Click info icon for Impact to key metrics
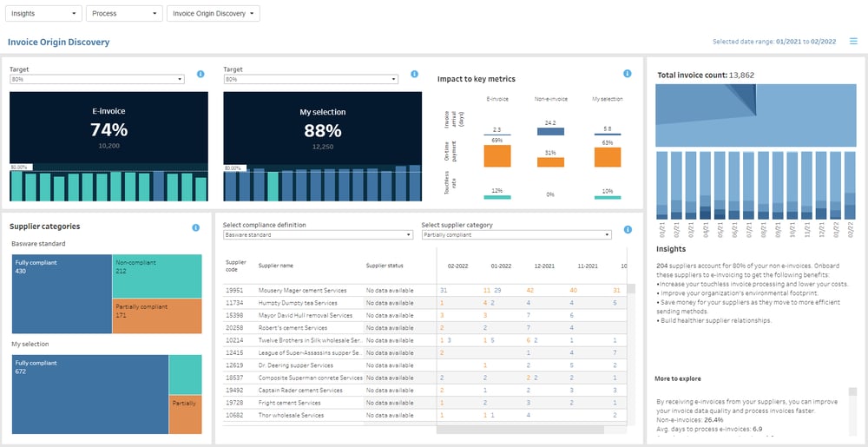 click(x=628, y=74)
